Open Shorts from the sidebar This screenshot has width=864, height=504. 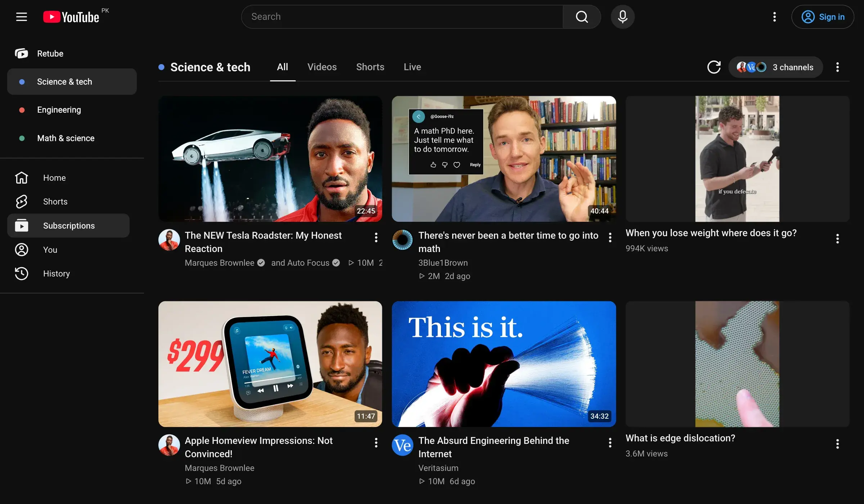[x=68, y=202]
